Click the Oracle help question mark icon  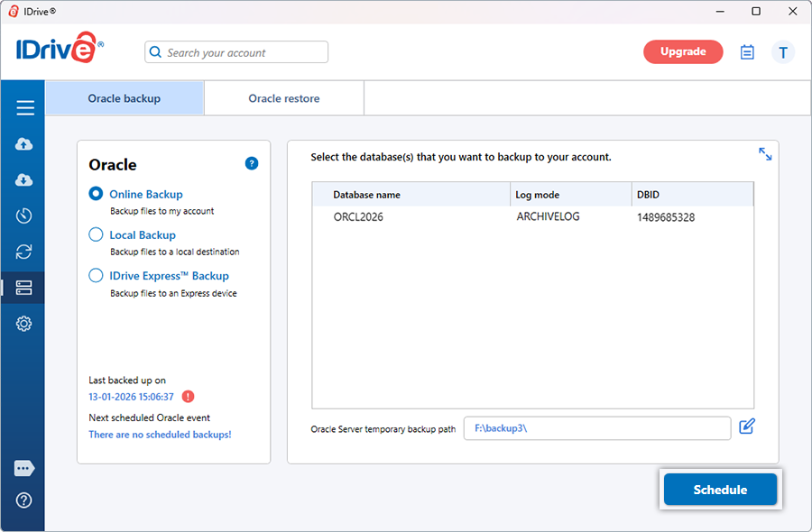[252, 163]
